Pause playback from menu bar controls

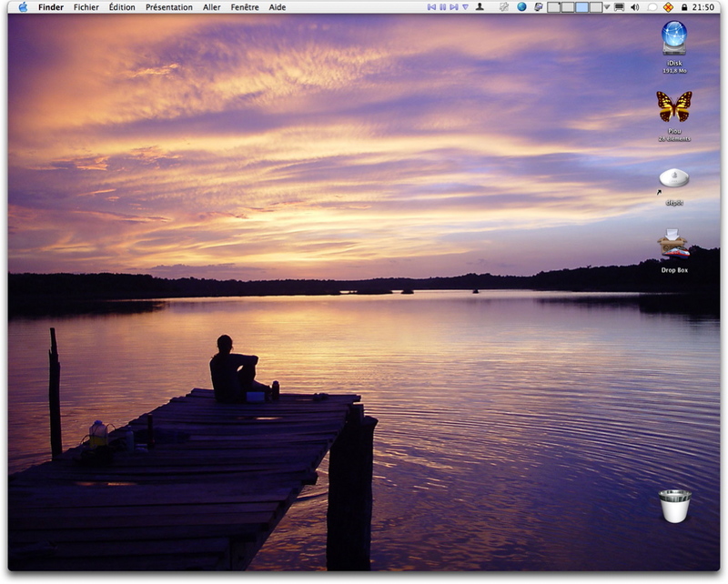click(x=443, y=7)
